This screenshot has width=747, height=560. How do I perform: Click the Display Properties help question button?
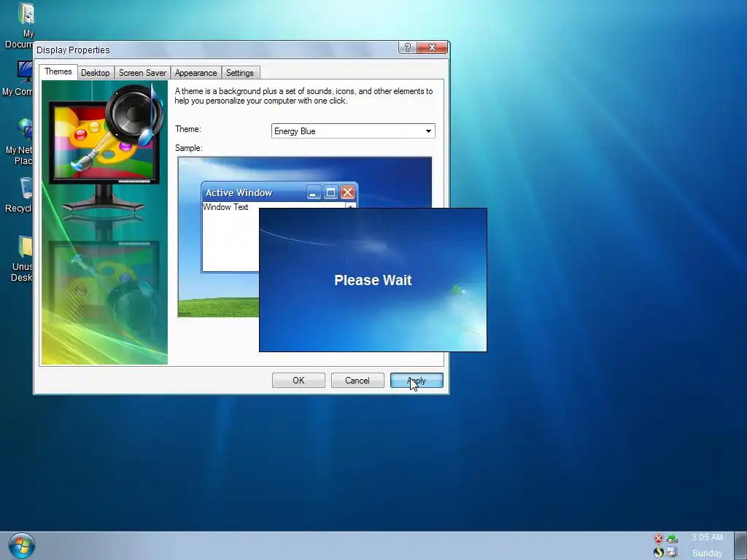[x=408, y=47]
